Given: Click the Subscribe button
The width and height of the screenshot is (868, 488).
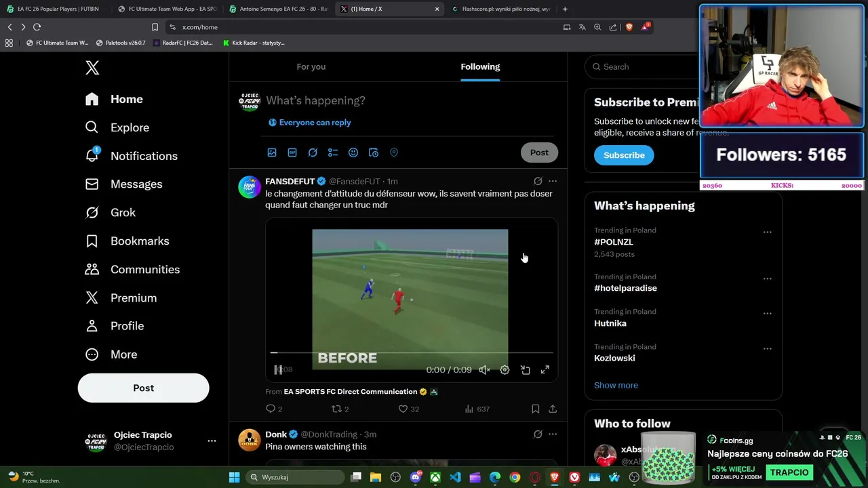Looking at the screenshot, I should click(624, 155).
